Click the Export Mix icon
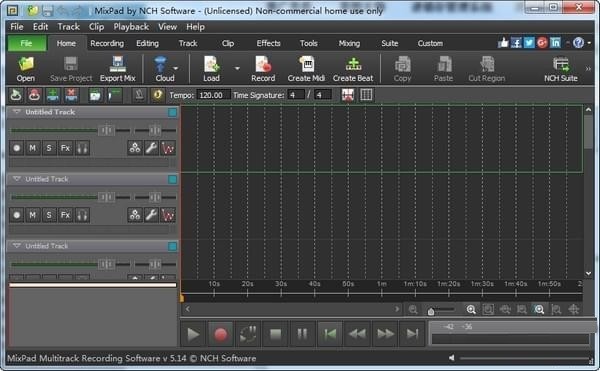The height and width of the screenshot is (371, 600). pyautogui.click(x=117, y=69)
